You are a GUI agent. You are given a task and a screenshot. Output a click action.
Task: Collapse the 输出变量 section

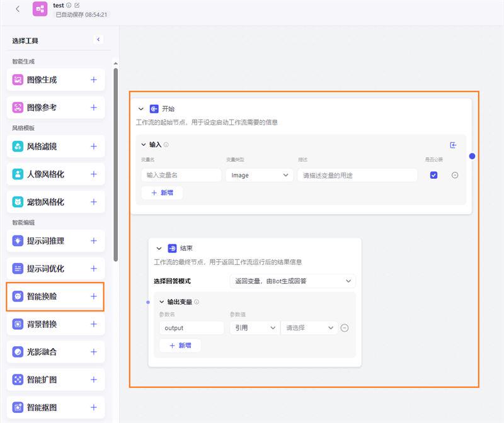pos(161,302)
